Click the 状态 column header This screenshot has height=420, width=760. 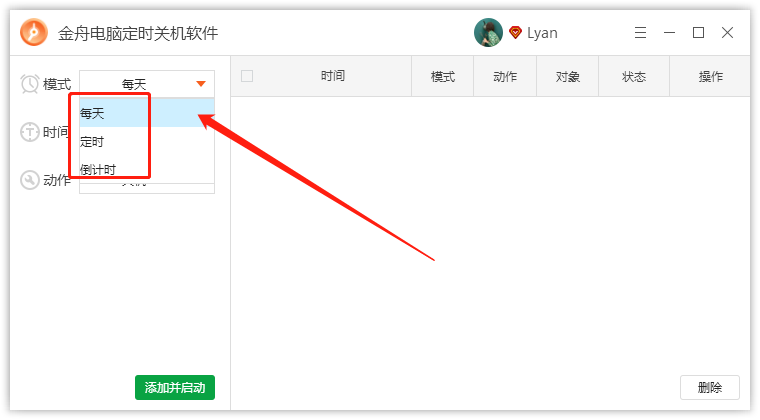pos(634,77)
